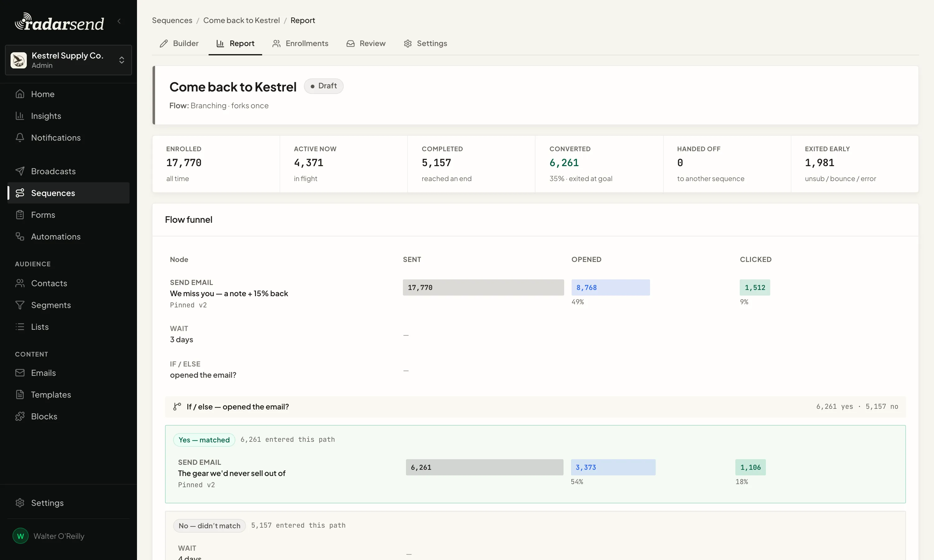Click the branch icon beside If / else header
The height and width of the screenshot is (560, 934).
pos(177,407)
